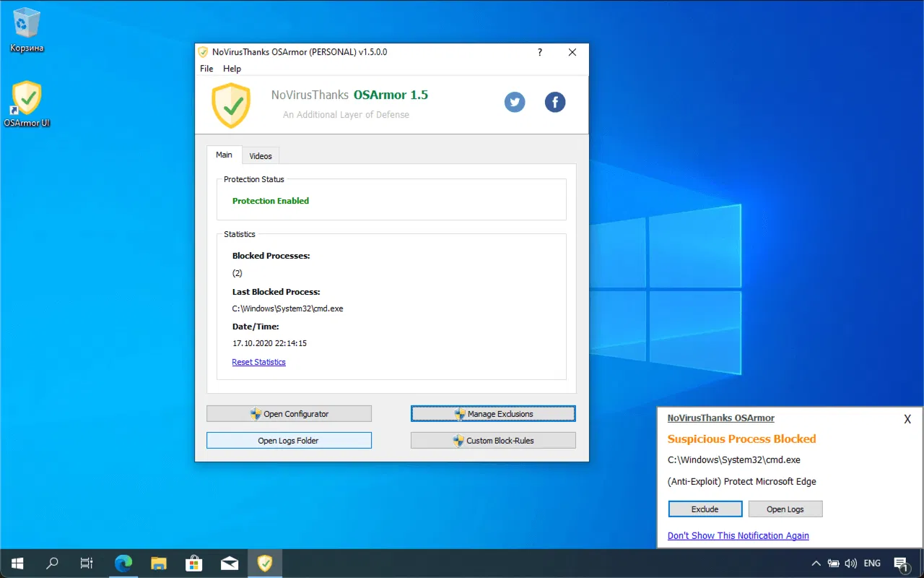The width and height of the screenshot is (924, 578).
Task: Select the Корзина recycle bin desktop icon
Action: [27, 31]
